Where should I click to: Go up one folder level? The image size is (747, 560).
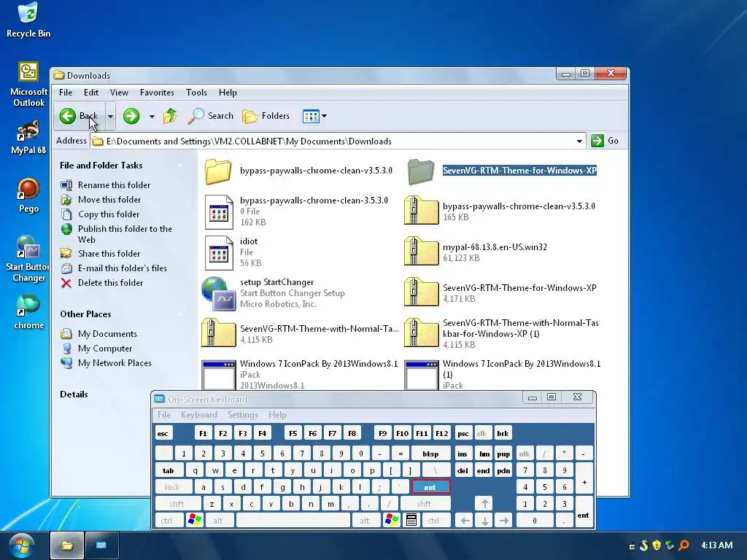point(169,116)
